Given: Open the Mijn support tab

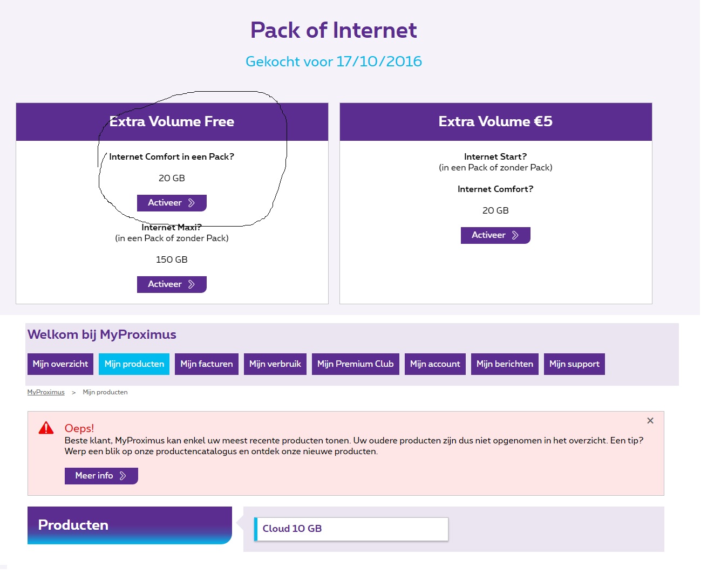Looking at the screenshot, I should [574, 364].
